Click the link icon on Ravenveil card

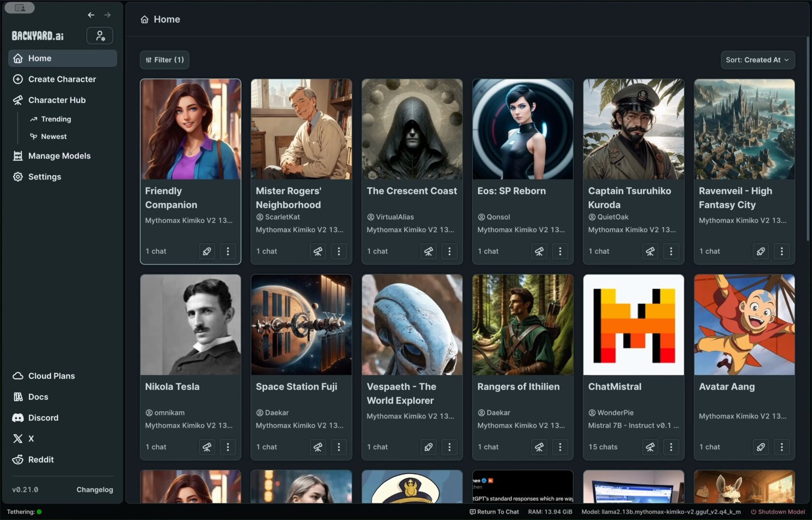761,251
